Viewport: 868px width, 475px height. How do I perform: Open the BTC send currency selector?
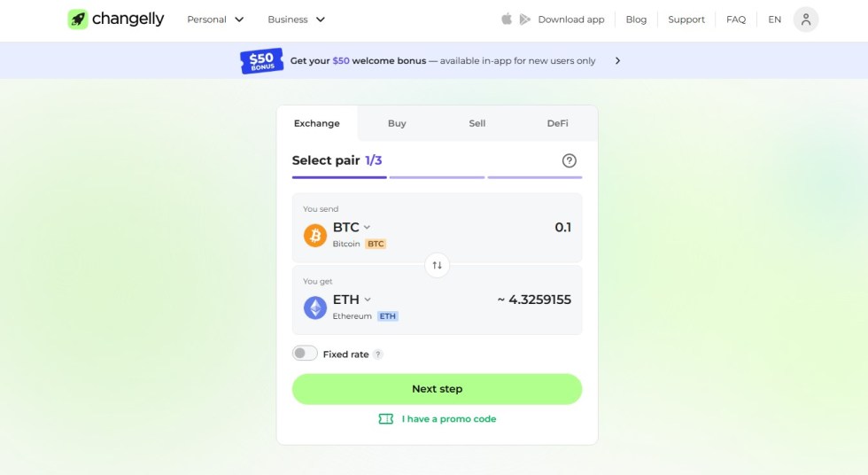pos(352,228)
